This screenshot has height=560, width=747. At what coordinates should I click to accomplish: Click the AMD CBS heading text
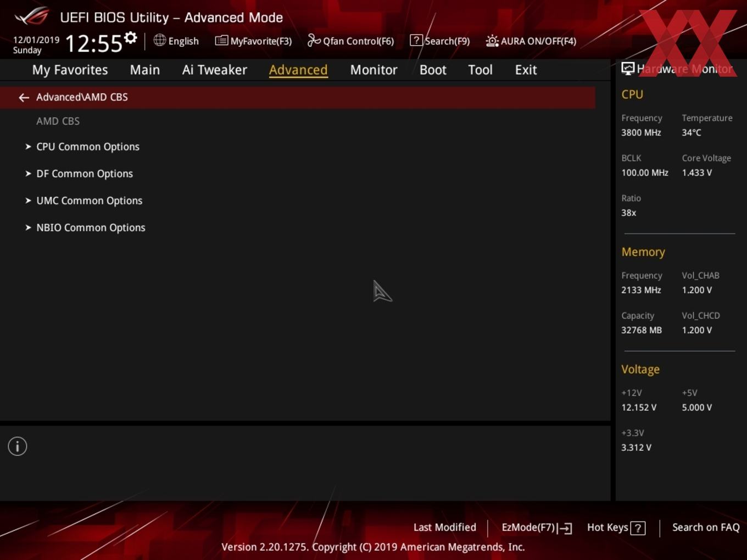click(58, 121)
